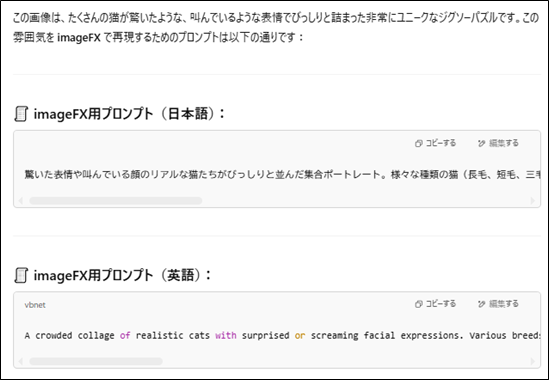Click the bold imageFX word in intro paragraph
The height and width of the screenshot is (380, 549).
pos(79,37)
